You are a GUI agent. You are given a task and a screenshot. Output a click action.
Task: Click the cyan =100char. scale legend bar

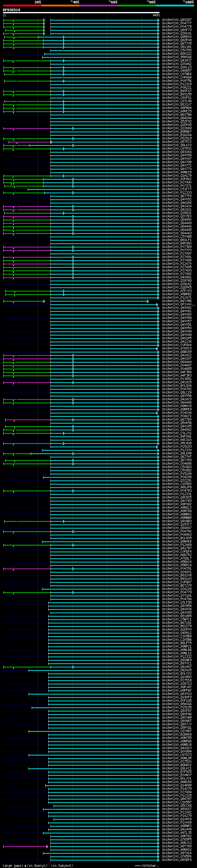138,866
